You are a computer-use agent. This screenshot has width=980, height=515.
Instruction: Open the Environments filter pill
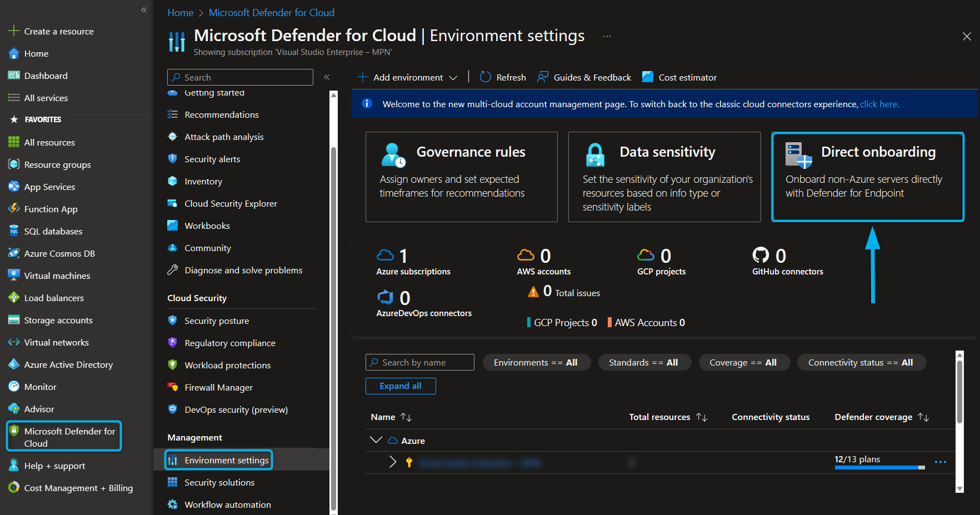(536, 362)
